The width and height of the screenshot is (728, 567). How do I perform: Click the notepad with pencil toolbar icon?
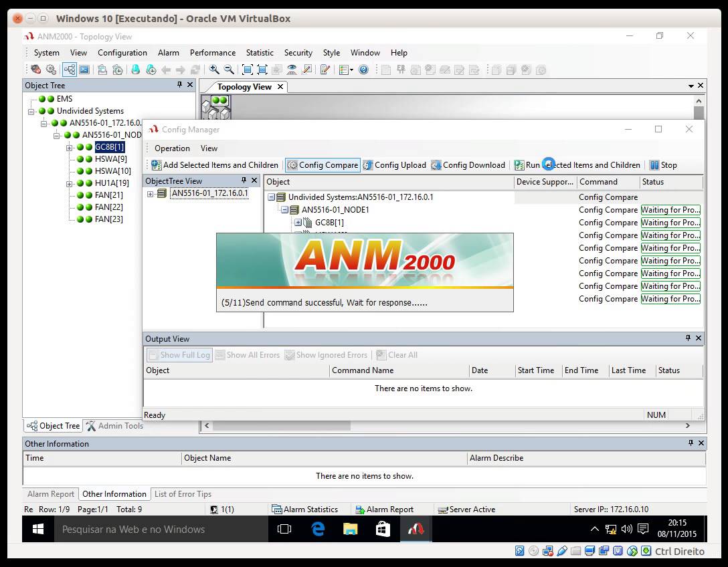[325, 70]
